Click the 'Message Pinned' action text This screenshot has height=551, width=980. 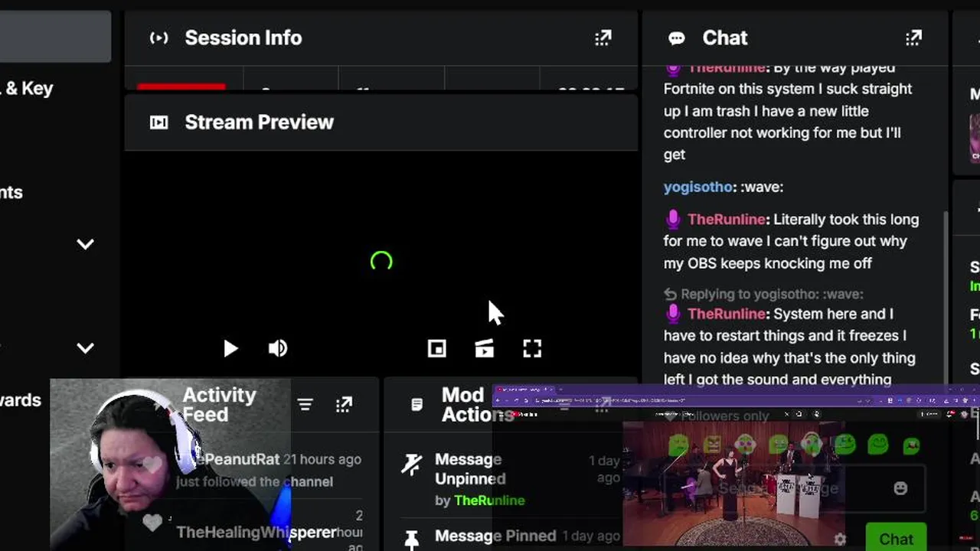495,536
